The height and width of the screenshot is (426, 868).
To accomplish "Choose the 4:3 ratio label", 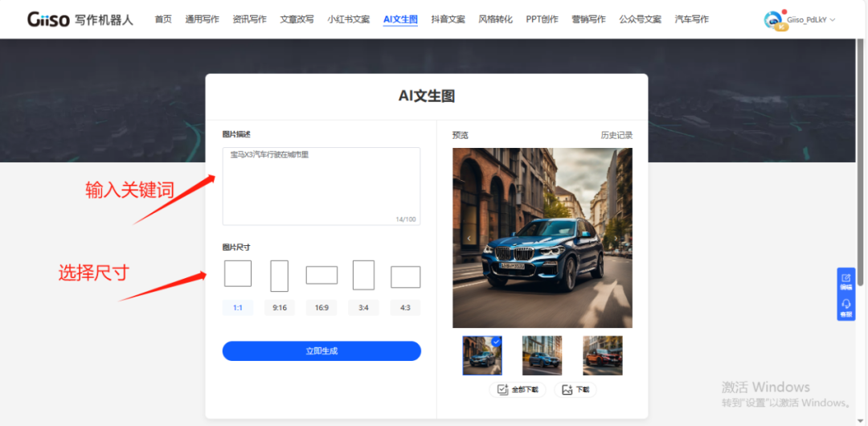I will coord(405,308).
